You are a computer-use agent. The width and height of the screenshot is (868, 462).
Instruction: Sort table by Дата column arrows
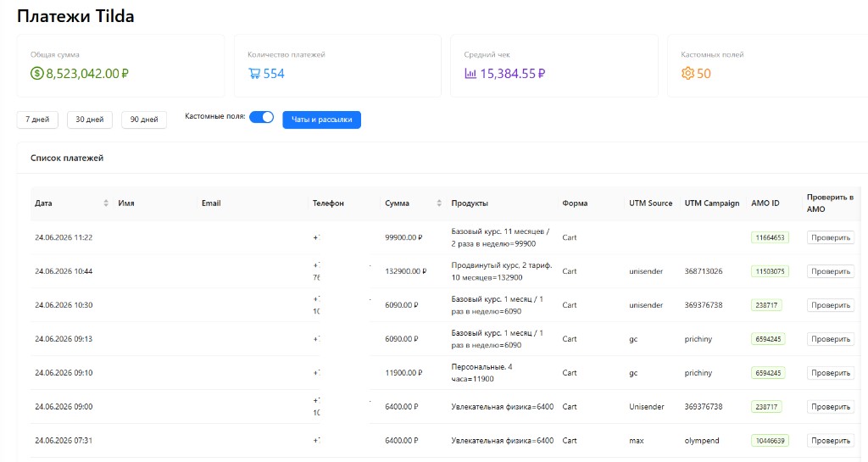tap(106, 203)
